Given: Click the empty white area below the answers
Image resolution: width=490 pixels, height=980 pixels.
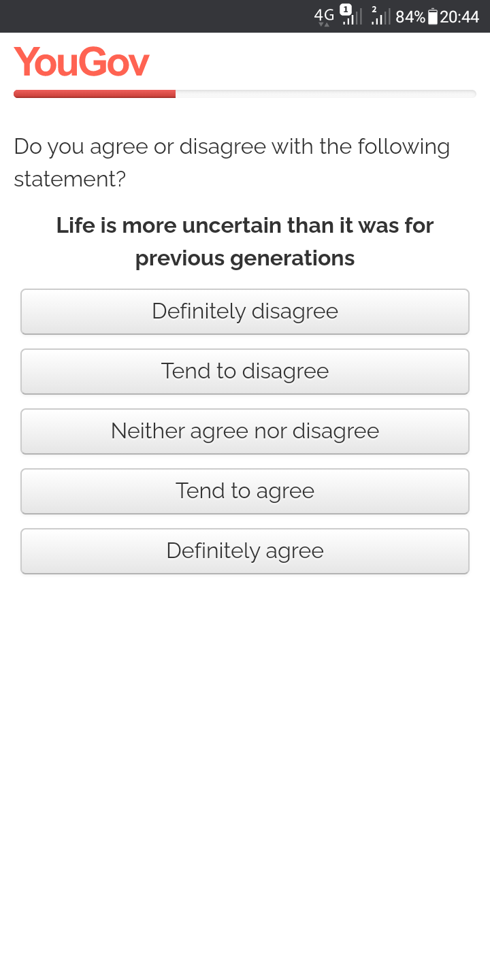Looking at the screenshot, I should (245, 776).
